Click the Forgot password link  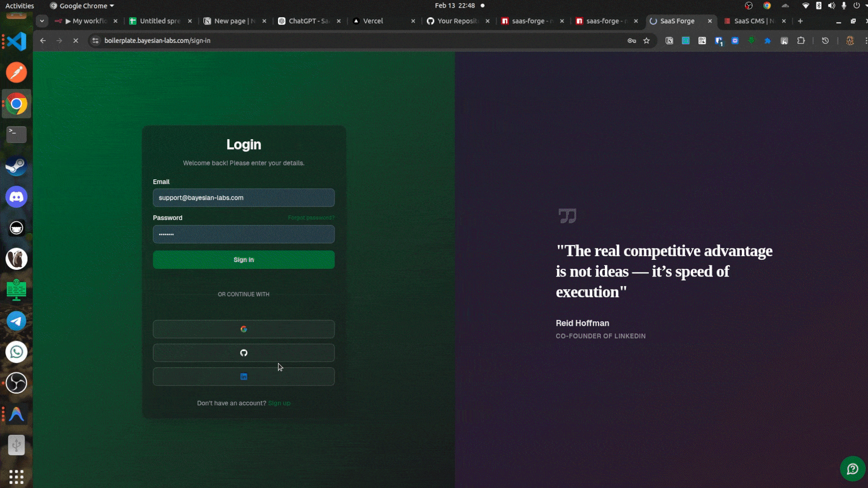point(311,218)
